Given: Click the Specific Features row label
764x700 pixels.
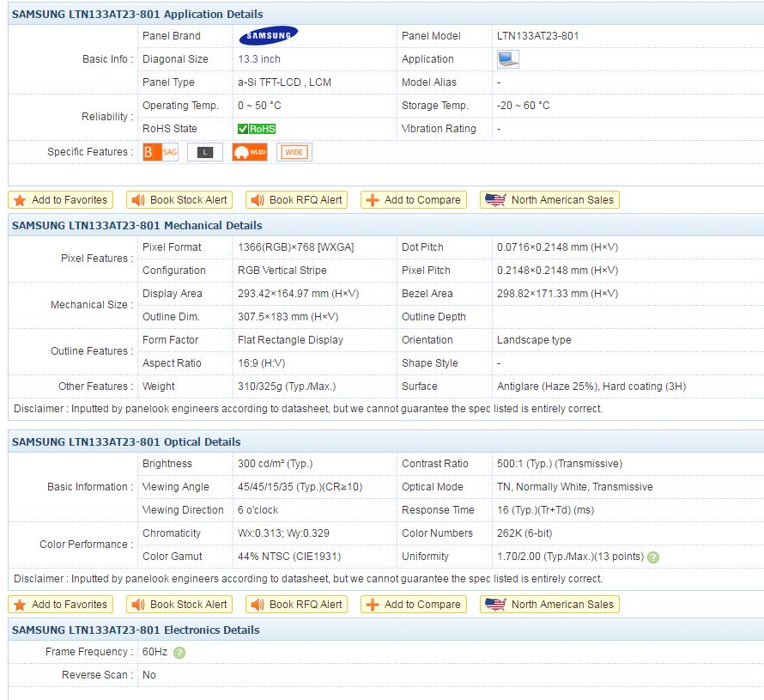Looking at the screenshot, I should (90, 152).
